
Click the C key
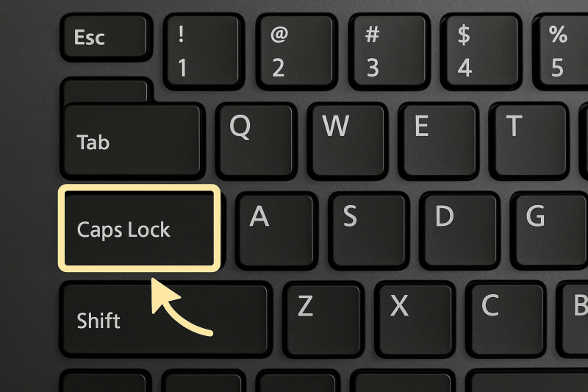pyautogui.click(x=506, y=319)
